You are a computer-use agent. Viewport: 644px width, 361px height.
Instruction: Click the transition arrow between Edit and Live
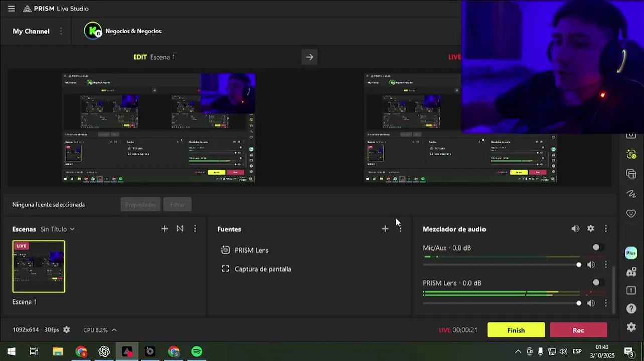coord(309,57)
